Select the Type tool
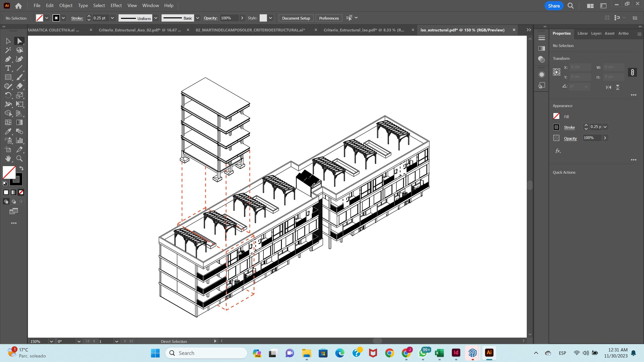644x362 pixels. coord(8,68)
